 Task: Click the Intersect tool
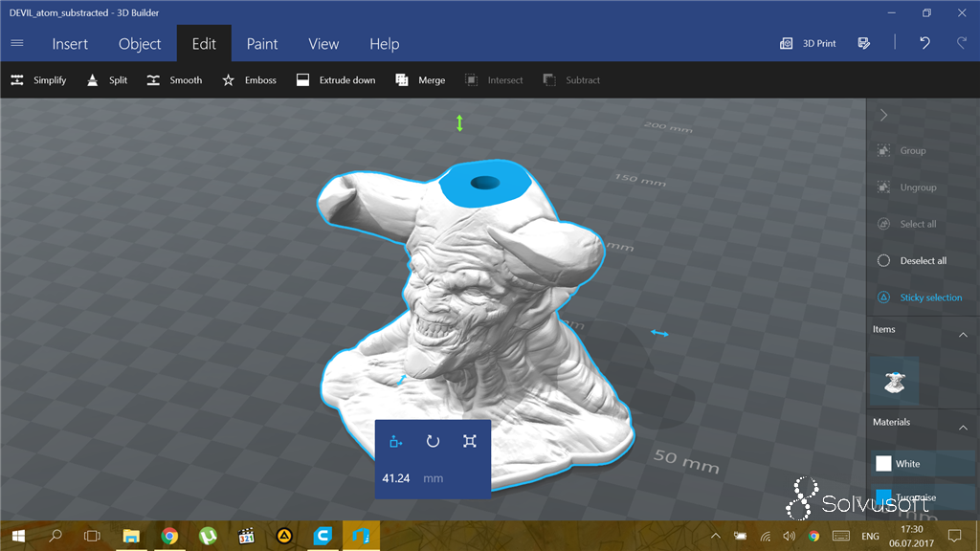click(x=494, y=80)
